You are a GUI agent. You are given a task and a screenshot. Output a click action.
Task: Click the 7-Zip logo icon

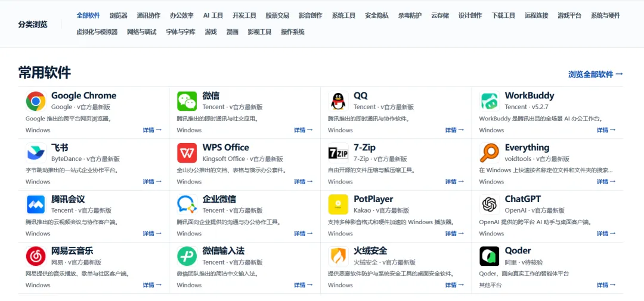pos(339,153)
